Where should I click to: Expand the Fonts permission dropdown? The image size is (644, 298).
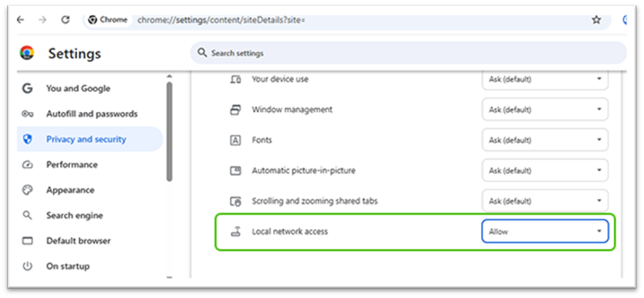[545, 140]
